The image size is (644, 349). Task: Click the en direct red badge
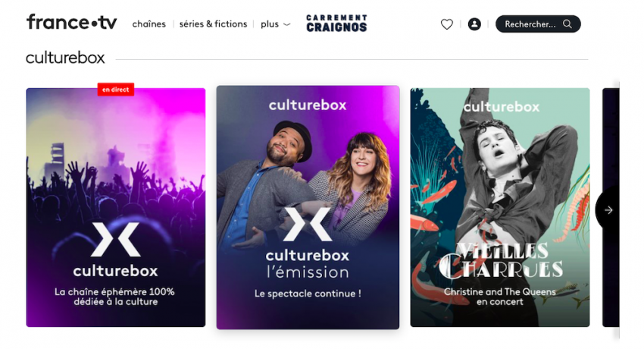pos(115,90)
